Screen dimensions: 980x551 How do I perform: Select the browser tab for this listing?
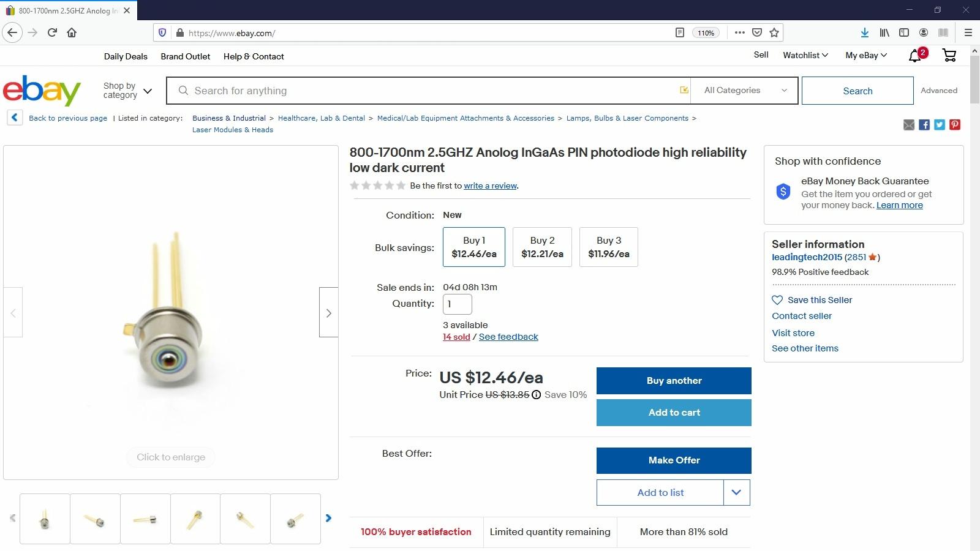point(67,10)
